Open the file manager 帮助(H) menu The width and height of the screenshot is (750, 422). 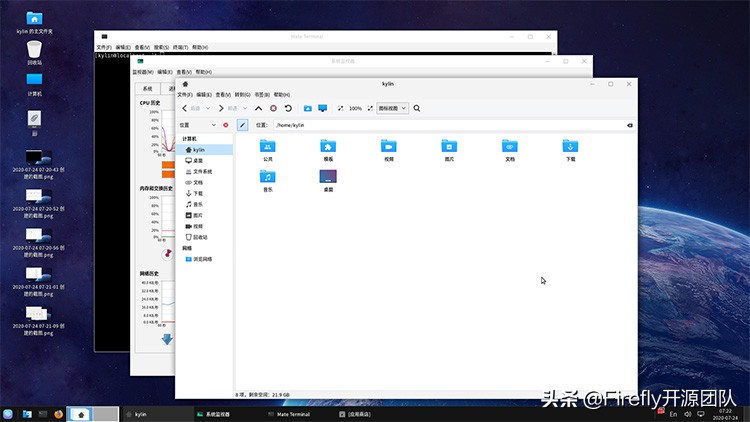coord(282,95)
